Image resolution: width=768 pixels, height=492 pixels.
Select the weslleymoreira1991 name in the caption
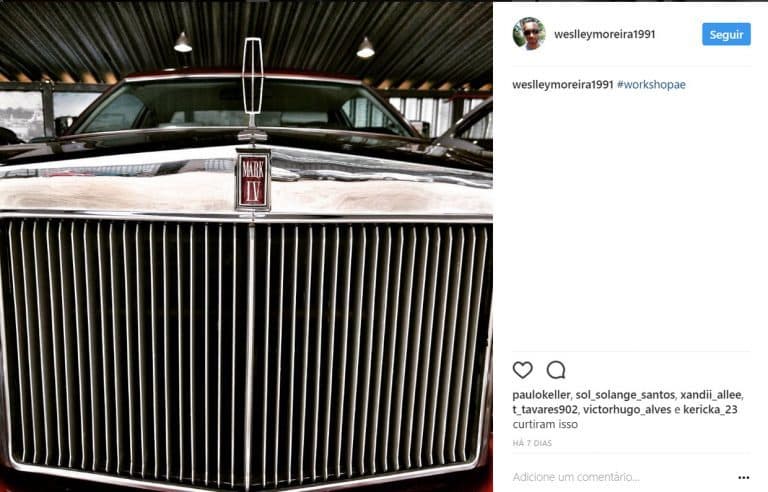(563, 84)
